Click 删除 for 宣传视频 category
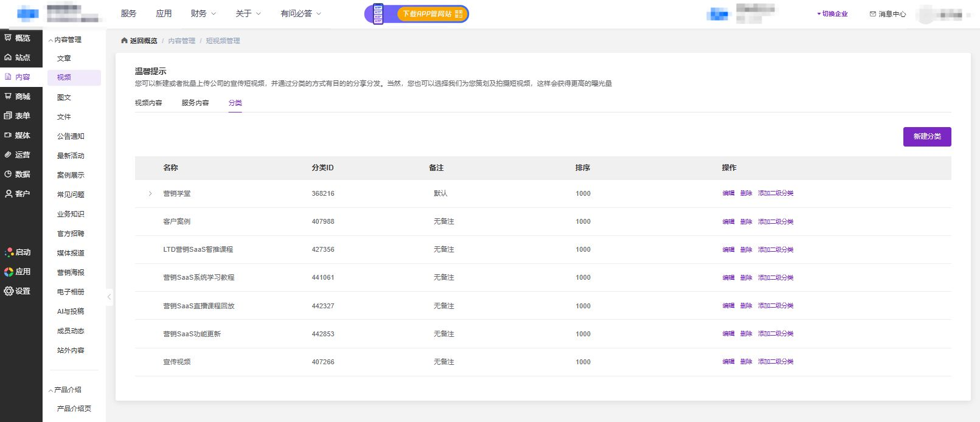 746,362
